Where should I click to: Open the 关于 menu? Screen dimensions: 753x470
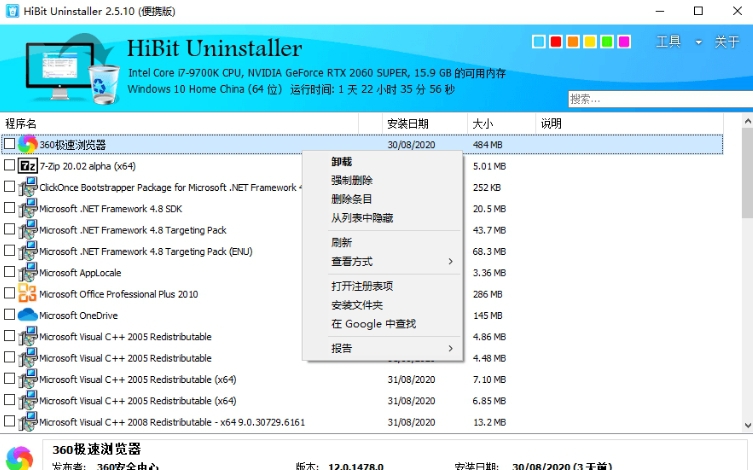coord(727,42)
